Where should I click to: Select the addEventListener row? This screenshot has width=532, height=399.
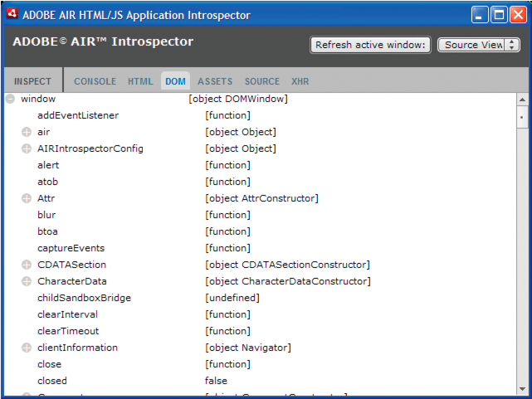click(261, 115)
